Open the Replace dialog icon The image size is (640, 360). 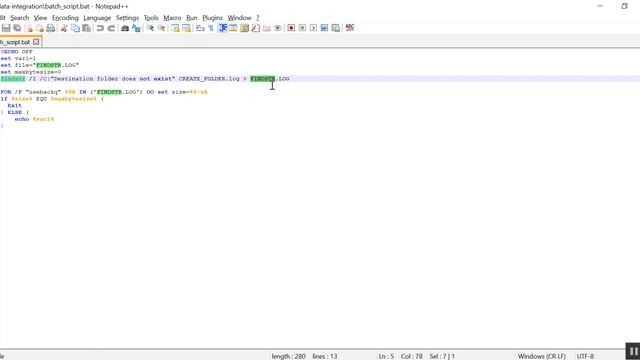coord(136,28)
